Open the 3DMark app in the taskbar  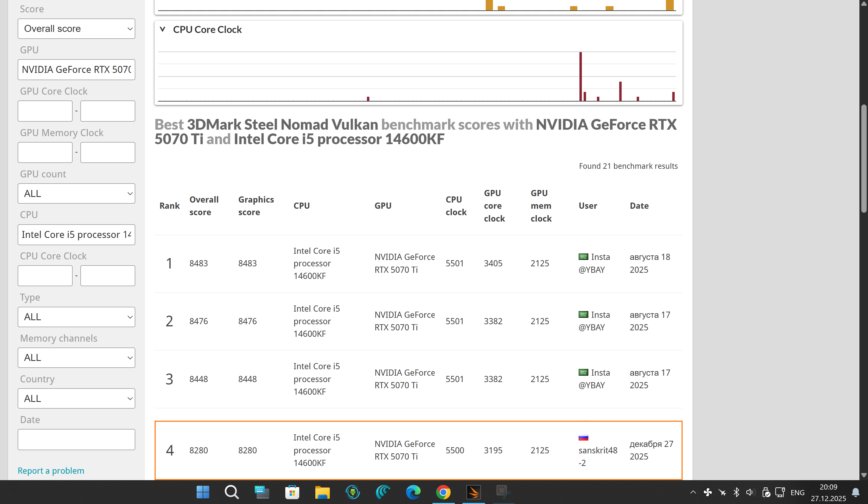point(473,492)
